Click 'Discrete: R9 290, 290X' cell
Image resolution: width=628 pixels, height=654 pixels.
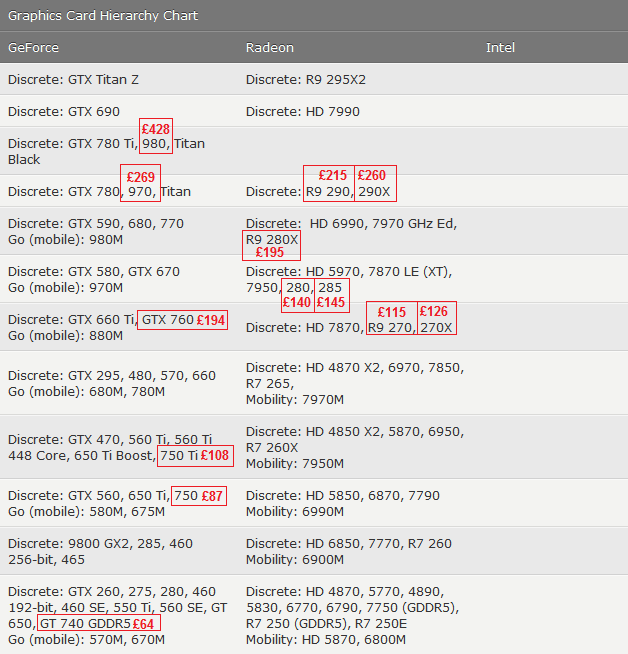tap(318, 191)
